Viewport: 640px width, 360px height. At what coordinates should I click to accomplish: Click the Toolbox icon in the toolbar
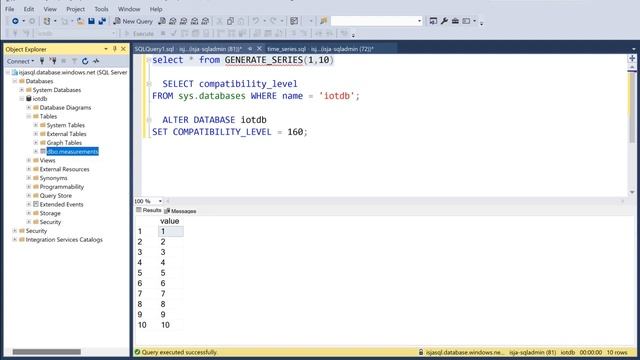(455, 21)
